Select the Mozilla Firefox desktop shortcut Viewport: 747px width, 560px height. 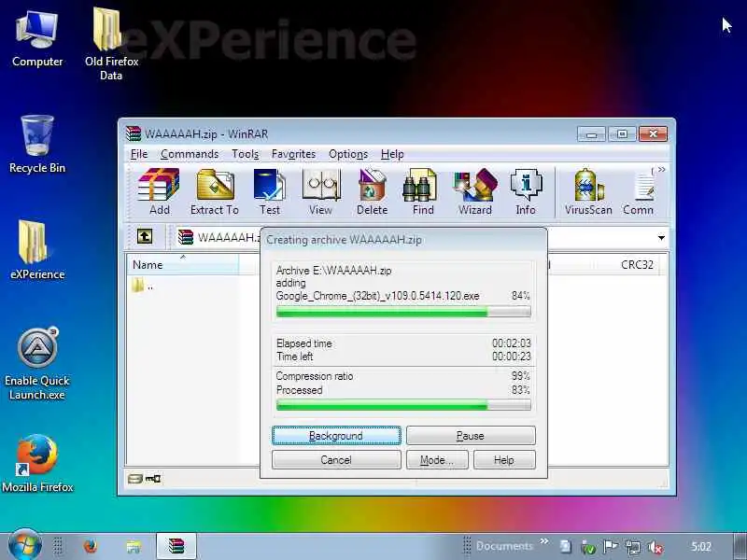pyautogui.click(x=37, y=464)
